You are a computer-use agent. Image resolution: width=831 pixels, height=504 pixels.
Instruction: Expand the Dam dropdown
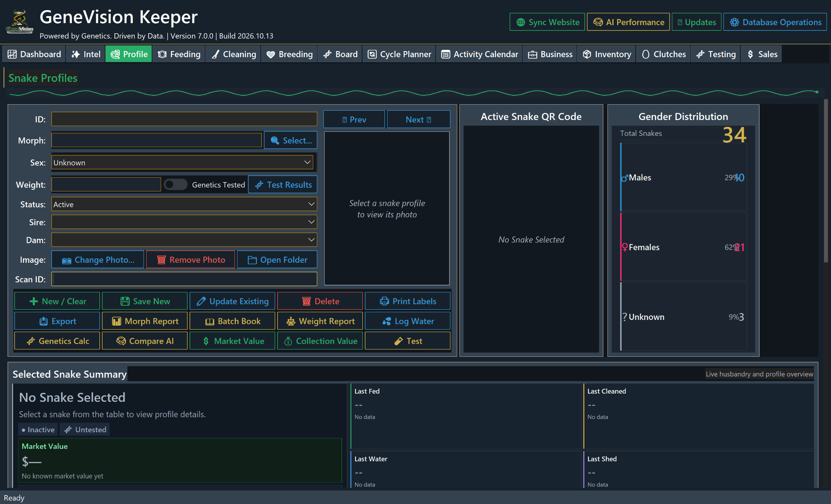184,240
